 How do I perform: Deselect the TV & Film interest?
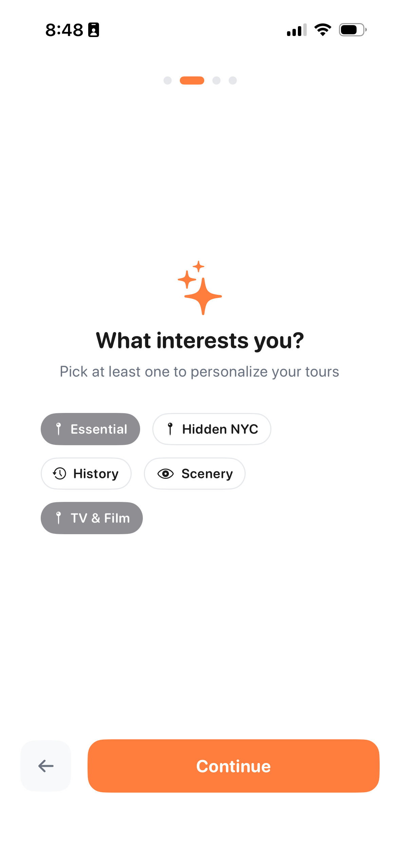pyautogui.click(x=92, y=518)
